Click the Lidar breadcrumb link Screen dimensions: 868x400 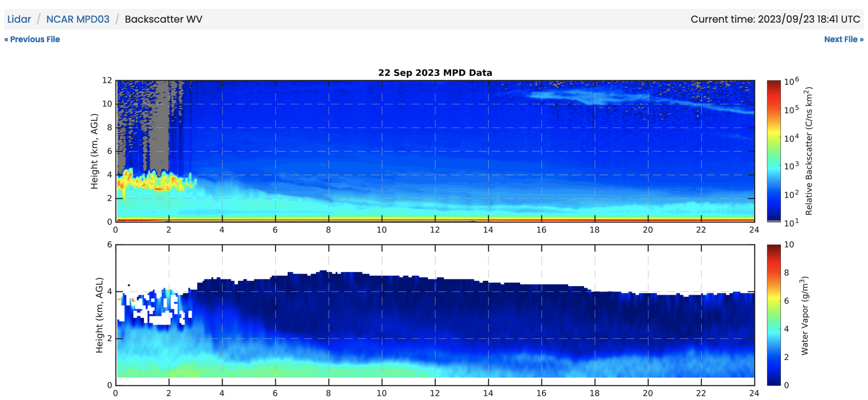(19, 19)
